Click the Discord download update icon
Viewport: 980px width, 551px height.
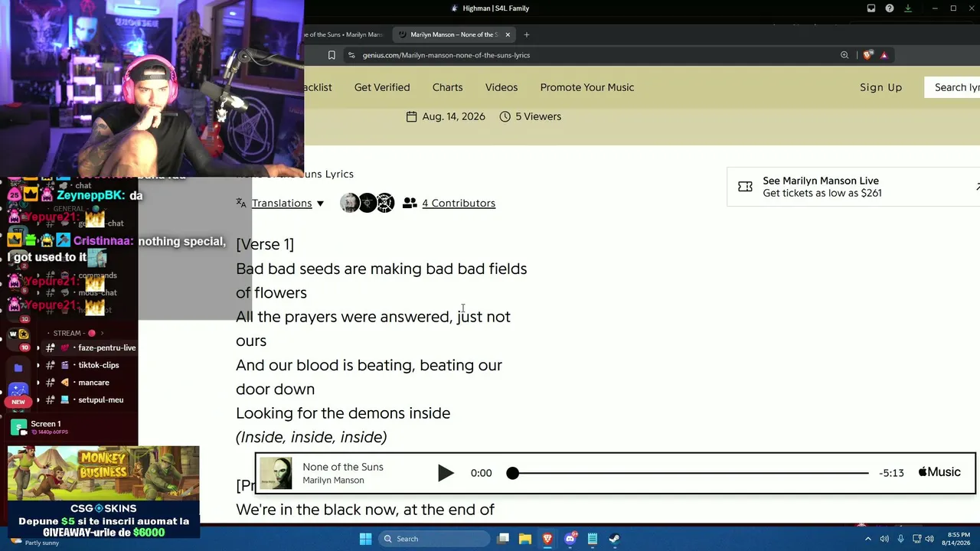click(x=908, y=8)
